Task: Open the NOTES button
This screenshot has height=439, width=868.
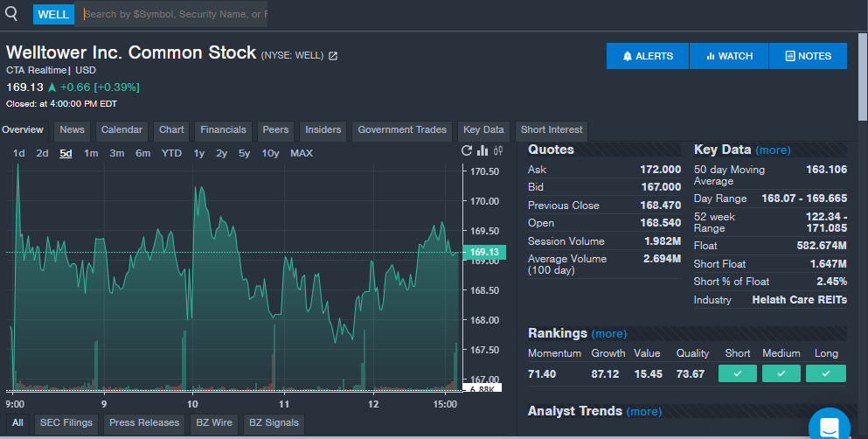Action: (809, 56)
